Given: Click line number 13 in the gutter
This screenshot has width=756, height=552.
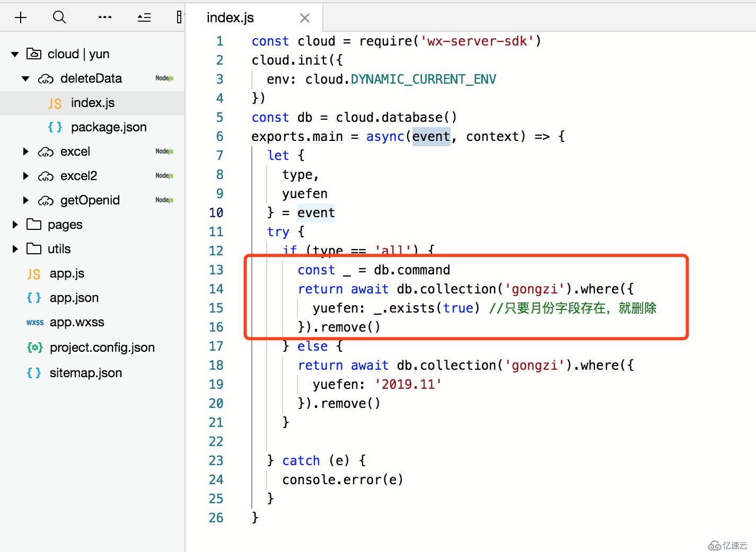Looking at the screenshot, I should (x=216, y=270).
